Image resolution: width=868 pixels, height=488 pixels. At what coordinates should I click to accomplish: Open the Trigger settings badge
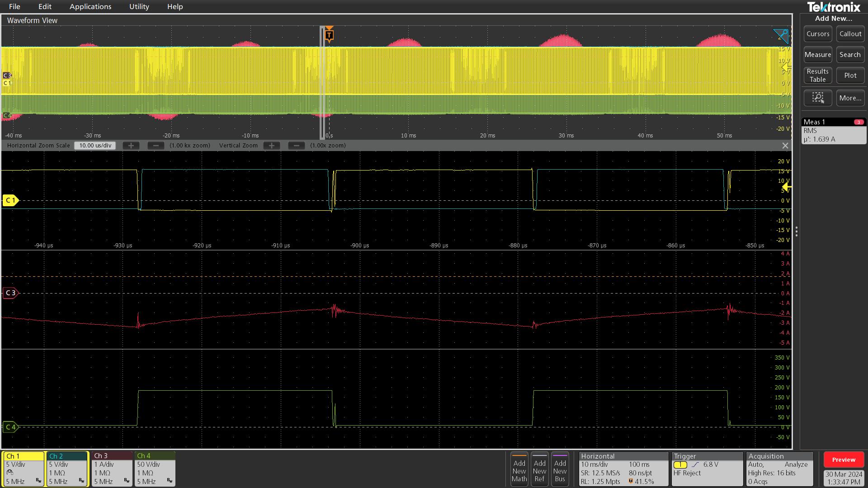[707, 469]
